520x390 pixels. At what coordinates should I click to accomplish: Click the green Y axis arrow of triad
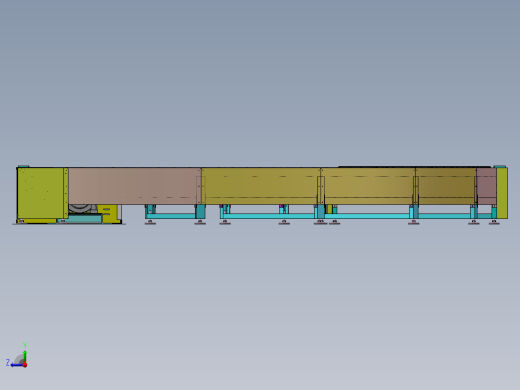[x=25, y=356]
